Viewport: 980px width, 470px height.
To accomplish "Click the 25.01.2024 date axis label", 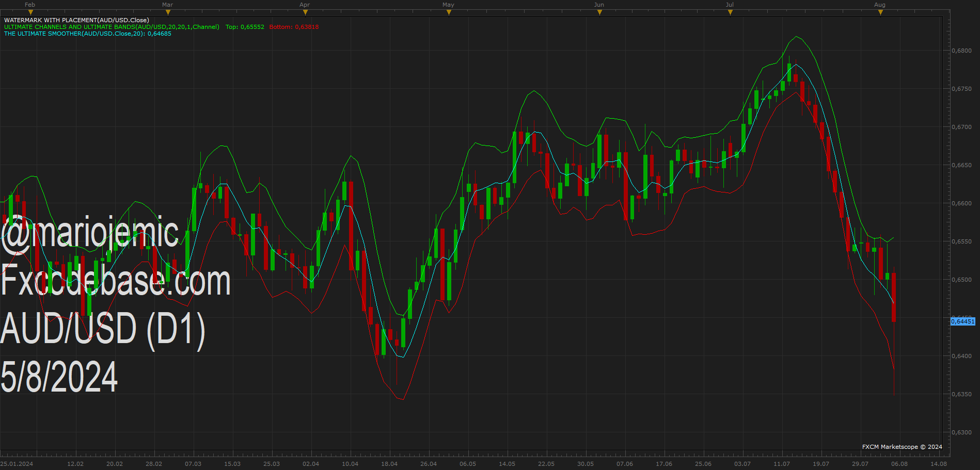I will coord(17,464).
